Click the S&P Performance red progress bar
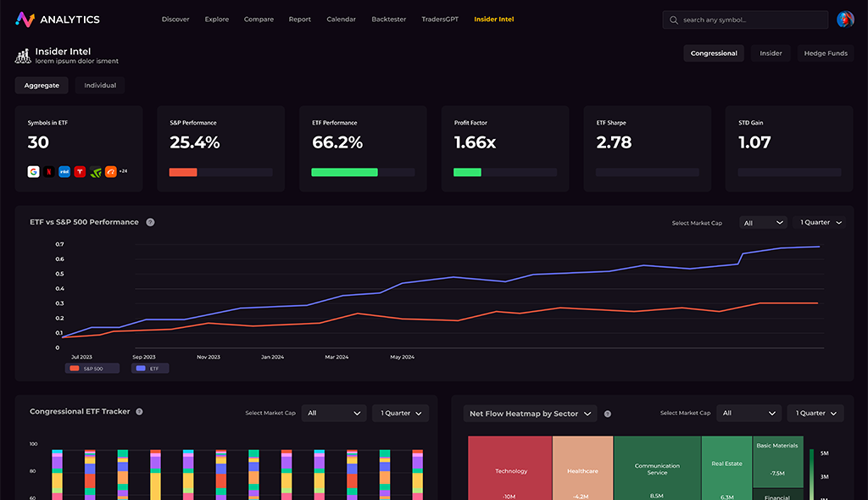This screenshot has width=868, height=500. 183,172
